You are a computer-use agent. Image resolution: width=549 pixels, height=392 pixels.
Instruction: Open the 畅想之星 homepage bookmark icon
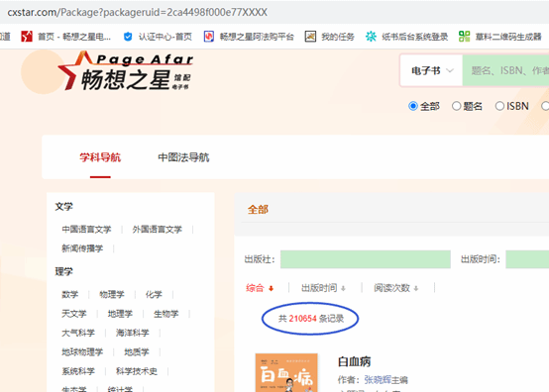[27, 37]
